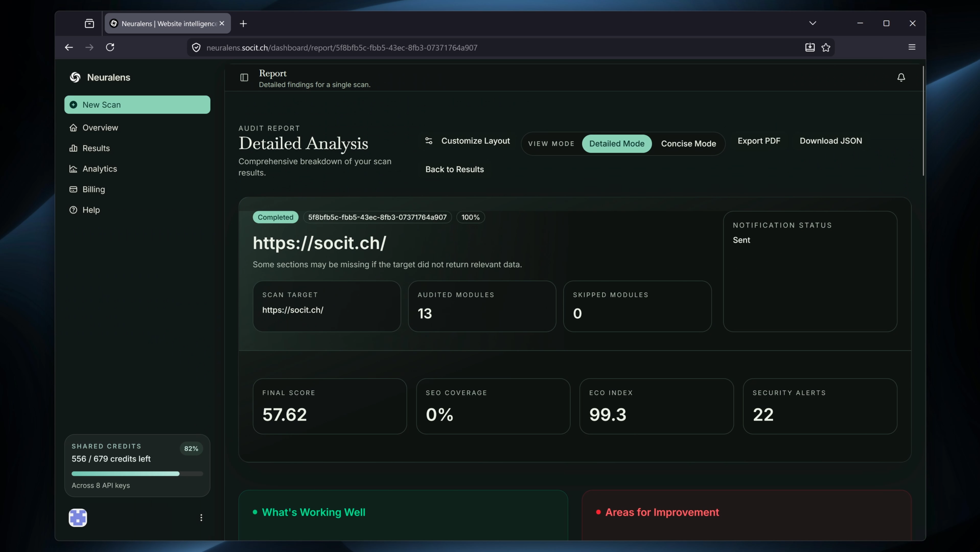Click the Overview home icon
The width and height of the screenshot is (980, 552).
[x=73, y=128]
